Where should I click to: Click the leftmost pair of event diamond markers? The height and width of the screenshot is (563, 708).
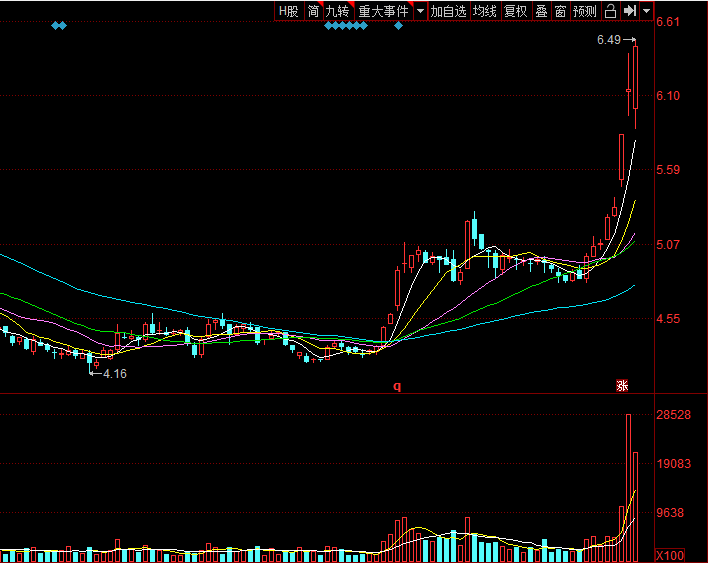(x=59, y=26)
